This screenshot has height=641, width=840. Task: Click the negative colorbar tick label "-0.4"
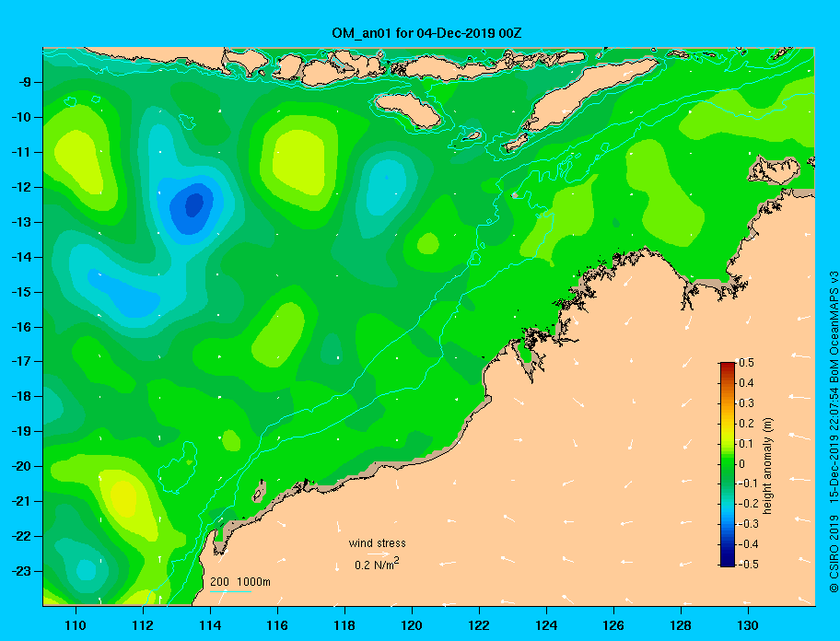point(749,544)
